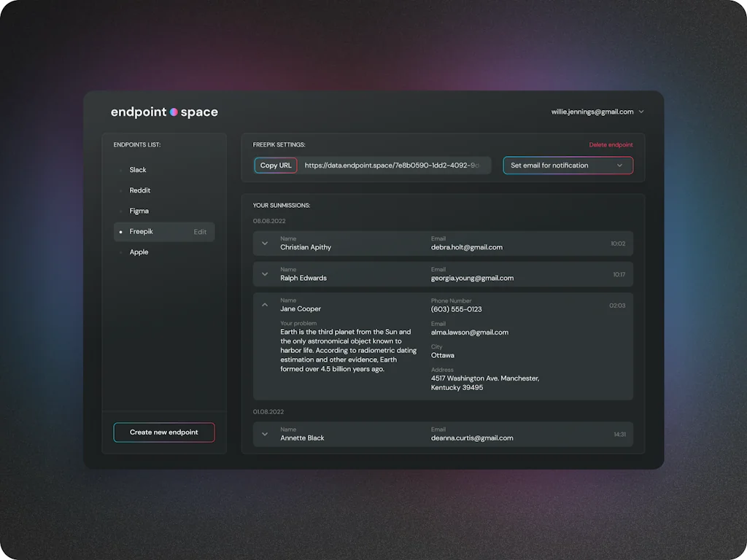This screenshot has width=747, height=560.
Task: Click Edit next to Freepik
Action: tap(200, 232)
